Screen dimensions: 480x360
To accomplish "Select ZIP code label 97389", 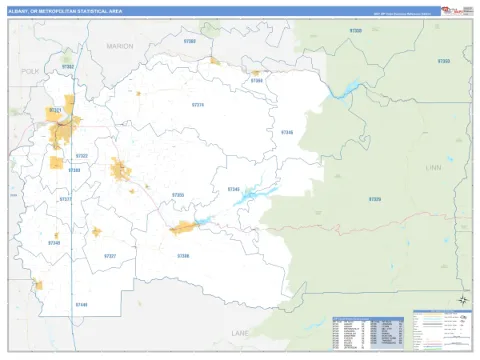I will coord(74,170).
